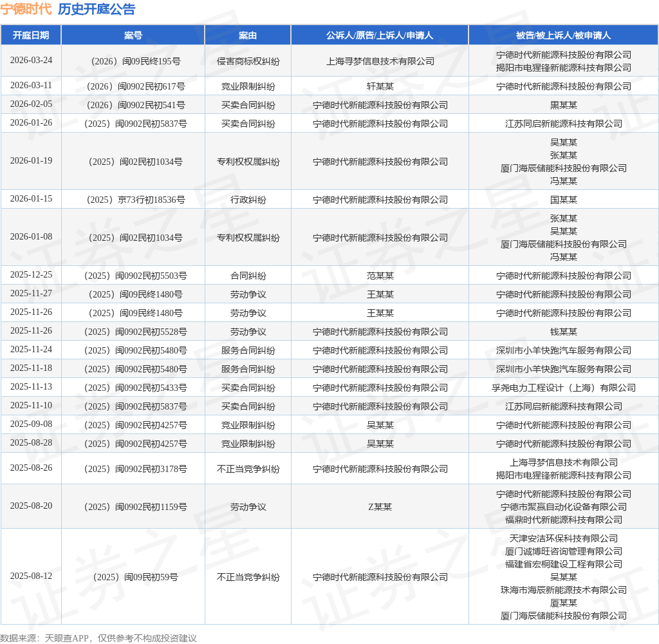Click the date 2025-08-12
Screen dimensions: 659x644
[x=31, y=576]
